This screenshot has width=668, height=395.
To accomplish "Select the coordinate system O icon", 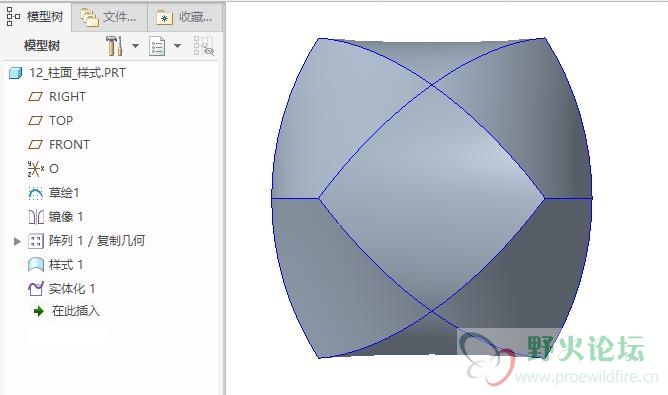I will pyautogui.click(x=35, y=169).
